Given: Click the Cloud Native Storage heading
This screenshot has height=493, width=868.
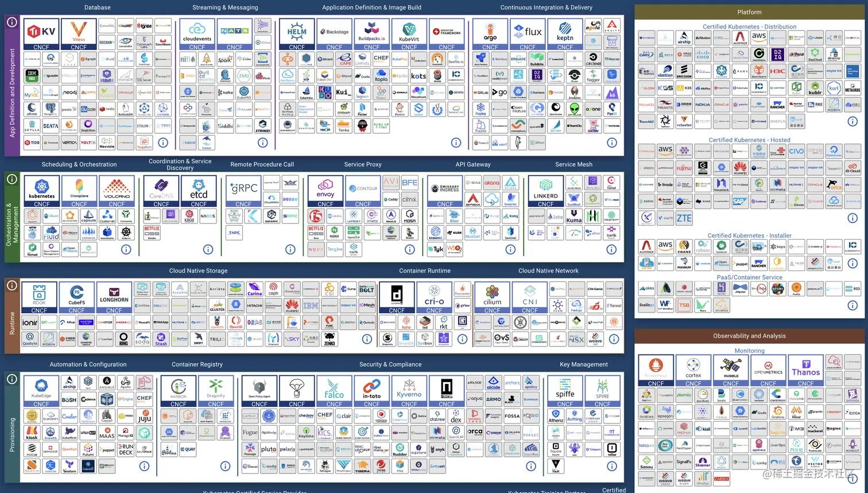Looking at the screenshot, I should click(x=198, y=271).
